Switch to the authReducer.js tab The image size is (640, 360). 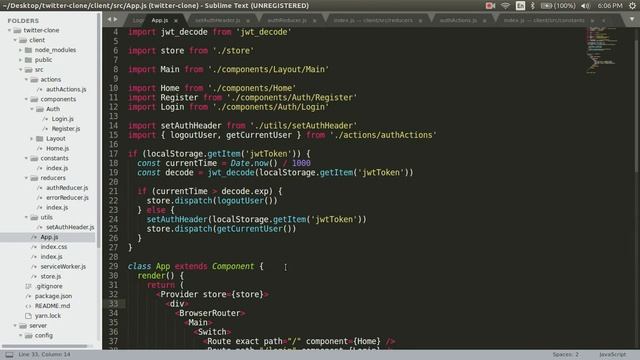point(287,20)
